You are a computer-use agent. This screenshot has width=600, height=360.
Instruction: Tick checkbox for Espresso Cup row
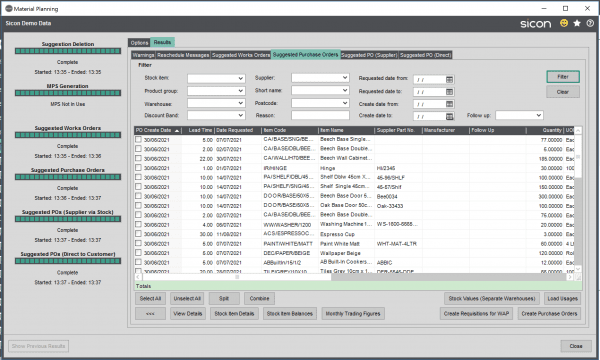[x=138, y=234]
